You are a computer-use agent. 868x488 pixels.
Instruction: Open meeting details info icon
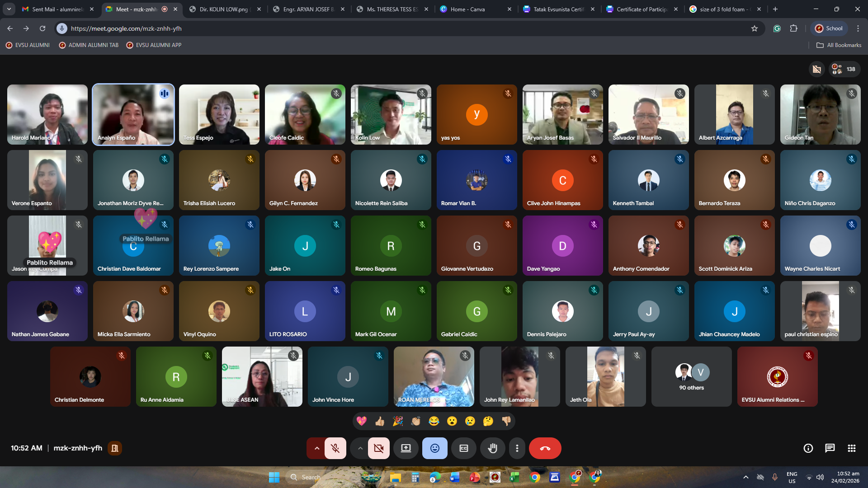808,448
